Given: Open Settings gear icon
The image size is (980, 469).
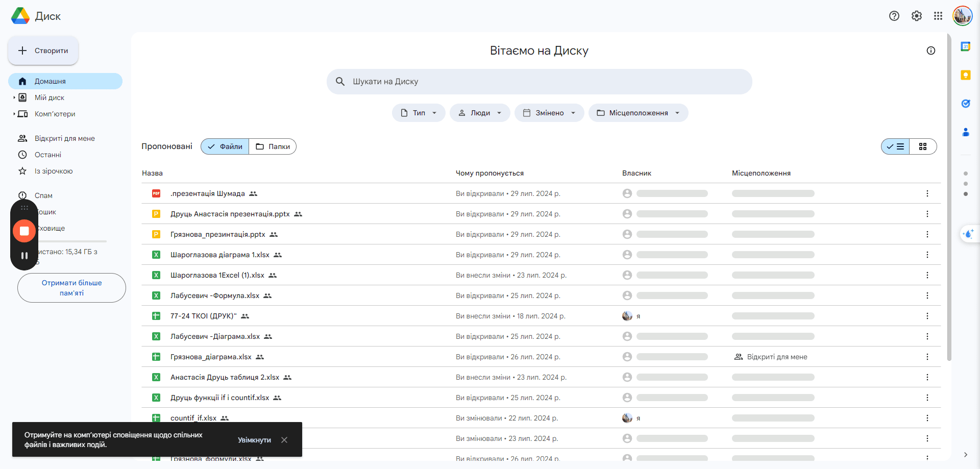Looking at the screenshot, I should point(916,16).
